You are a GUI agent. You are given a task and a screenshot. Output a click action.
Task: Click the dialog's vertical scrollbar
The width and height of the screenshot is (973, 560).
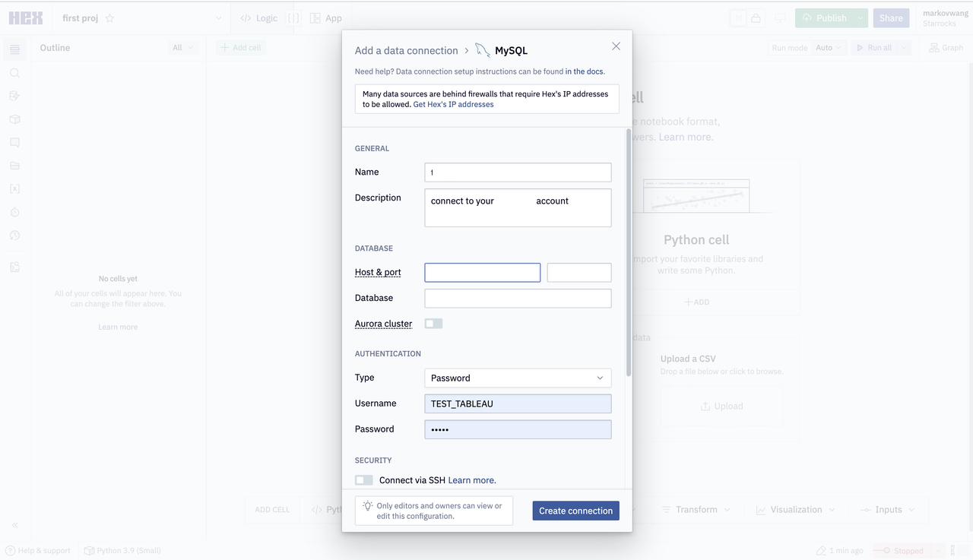[629, 251]
